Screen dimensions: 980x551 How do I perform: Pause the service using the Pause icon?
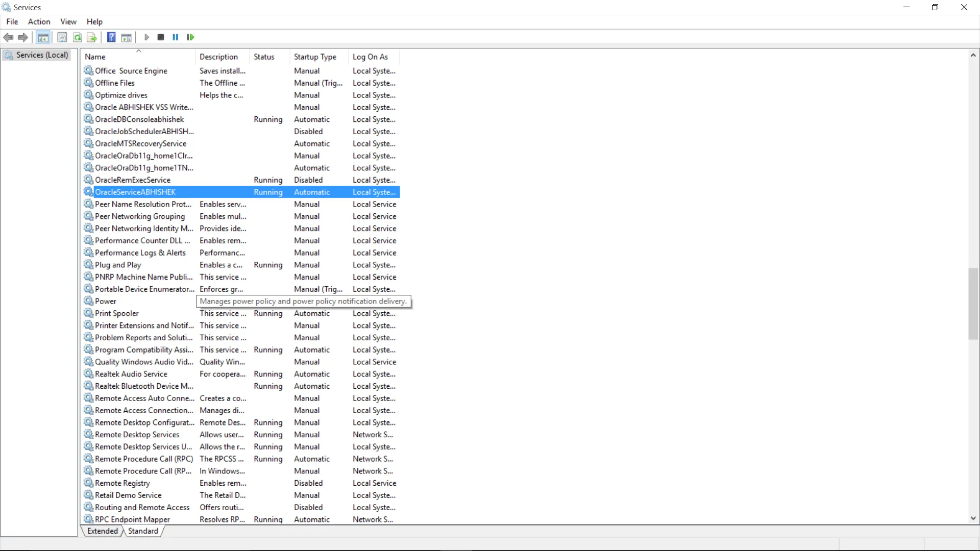pyautogui.click(x=176, y=37)
